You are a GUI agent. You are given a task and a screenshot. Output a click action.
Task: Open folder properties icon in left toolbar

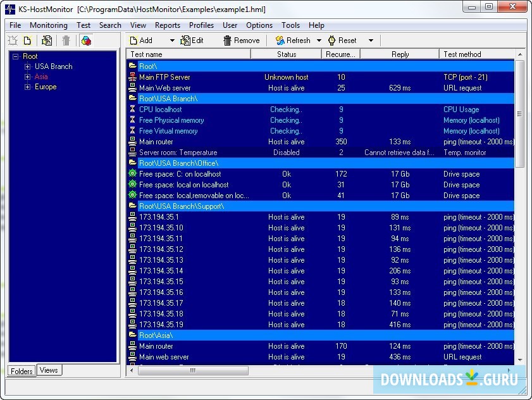point(47,41)
